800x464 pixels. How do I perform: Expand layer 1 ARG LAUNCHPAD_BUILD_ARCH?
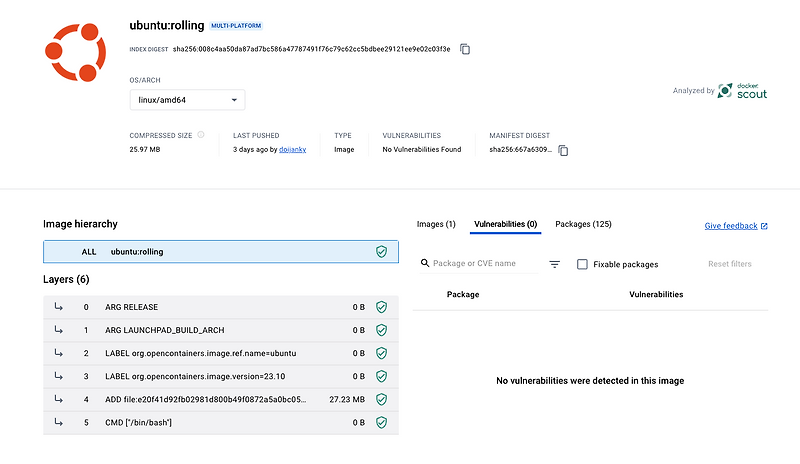[x=221, y=330]
